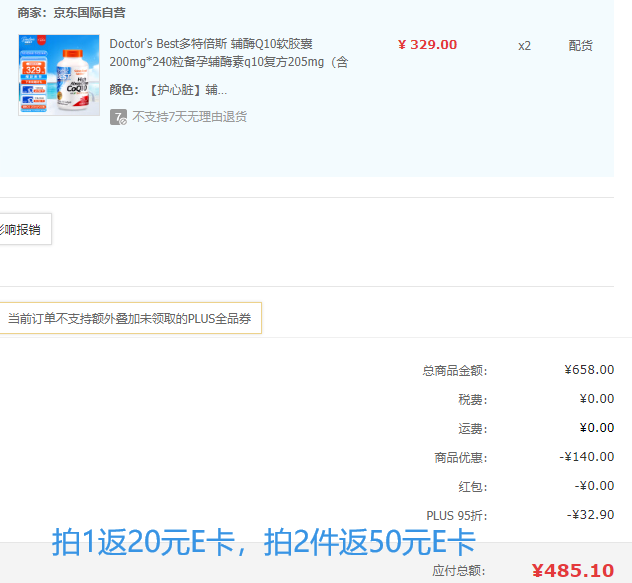Click the product price ¥ 329.00
Image resolution: width=632 pixels, height=583 pixels.
427,45
